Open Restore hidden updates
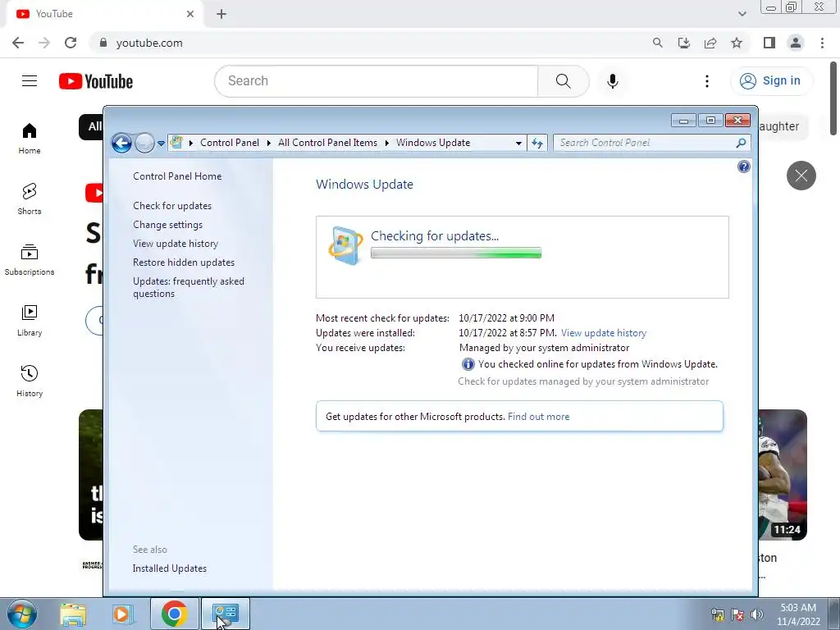The width and height of the screenshot is (840, 630). coord(183,262)
